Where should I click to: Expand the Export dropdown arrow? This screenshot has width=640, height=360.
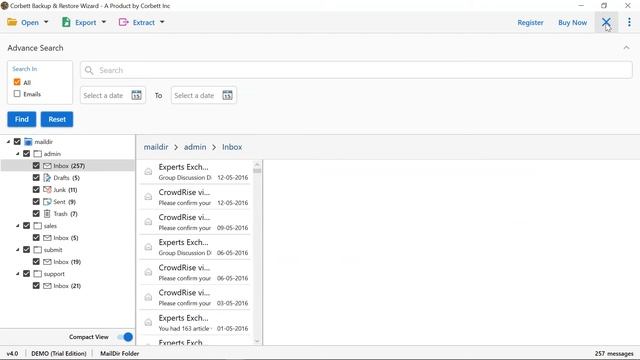pos(103,22)
